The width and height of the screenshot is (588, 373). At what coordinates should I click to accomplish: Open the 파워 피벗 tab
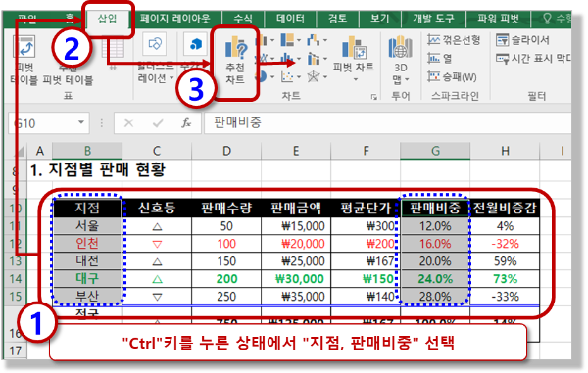coord(498,19)
